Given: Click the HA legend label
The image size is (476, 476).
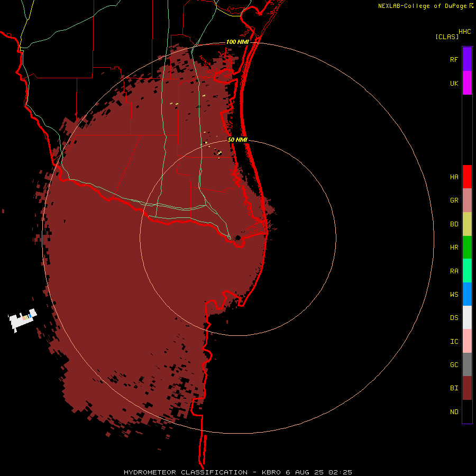Looking at the screenshot, I should pyautogui.click(x=454, y=177).
